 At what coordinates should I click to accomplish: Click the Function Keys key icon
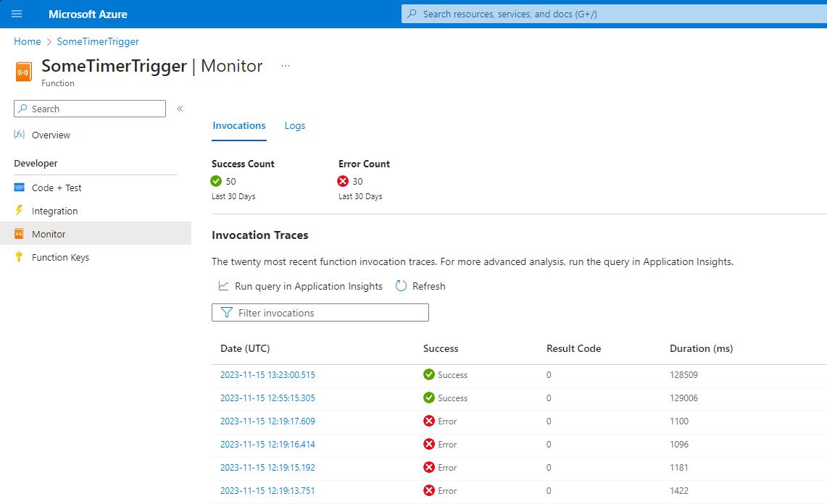19,257
